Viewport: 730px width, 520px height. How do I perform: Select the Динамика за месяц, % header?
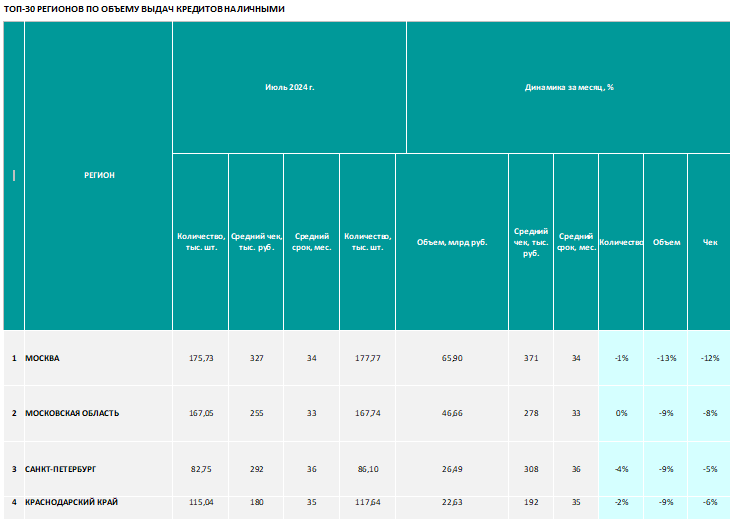[568, 88]
